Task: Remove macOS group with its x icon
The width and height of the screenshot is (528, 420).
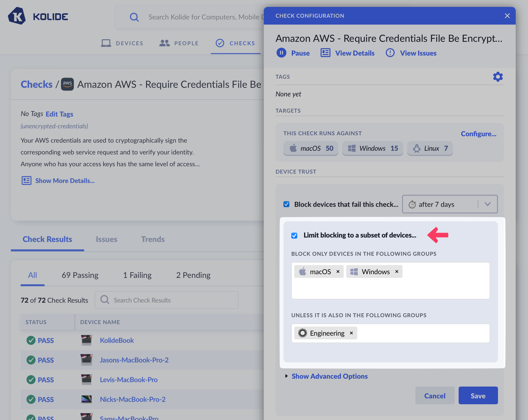Action: click(338, 271)
